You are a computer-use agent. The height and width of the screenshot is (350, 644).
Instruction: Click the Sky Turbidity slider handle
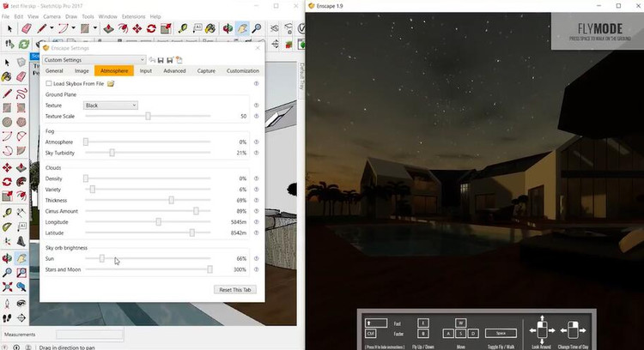pyautogui.click(x=112, y=153)
